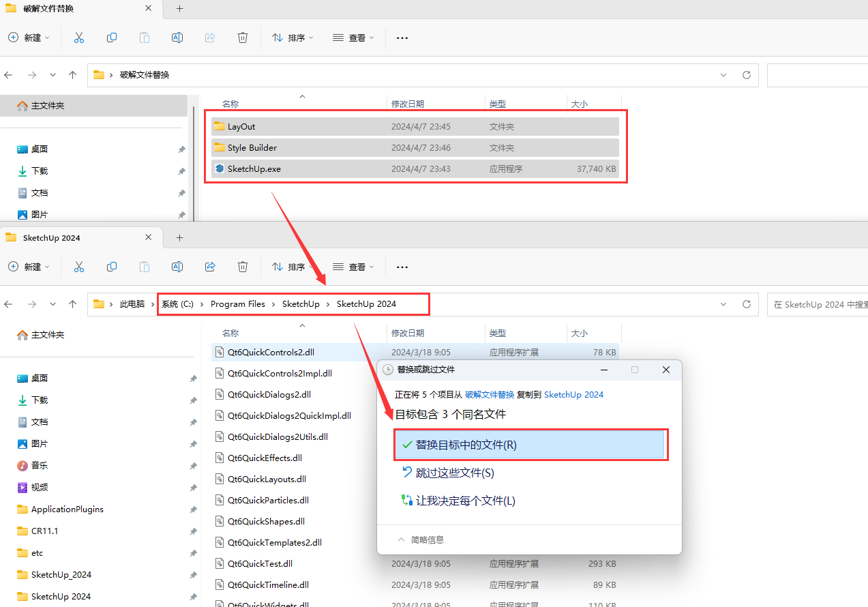Click Delete icon in SketchUp 2024 window toolbar
Image resolution: width=868 pixels, height=607 pixels.
[x=243, y=267]
